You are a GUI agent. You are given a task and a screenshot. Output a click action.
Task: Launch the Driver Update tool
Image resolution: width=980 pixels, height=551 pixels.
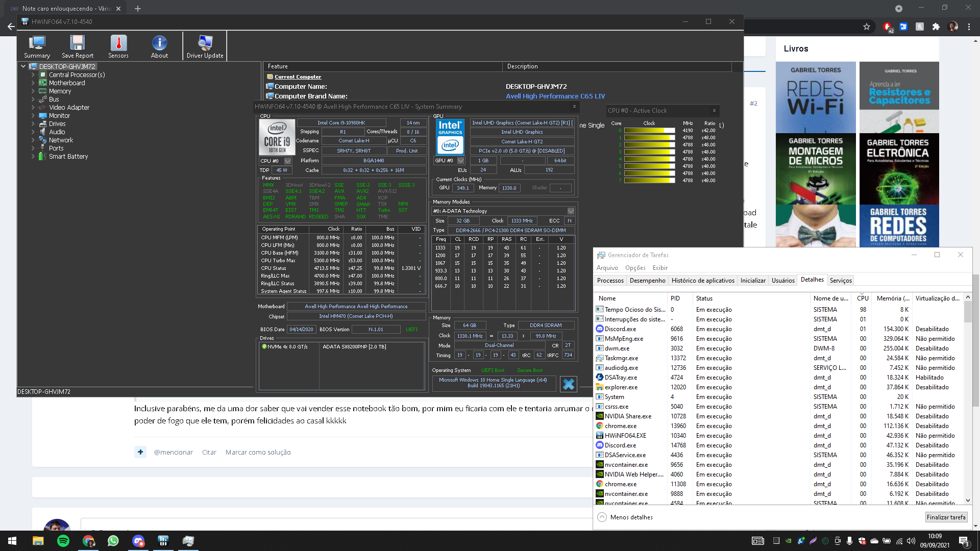pos(205,46)
